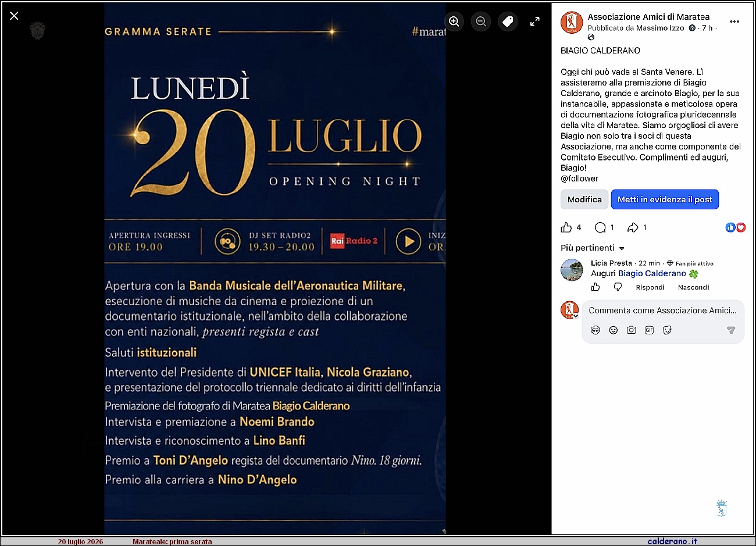
Task: View the post timestamp 7 h
Action: (x=707, y=28)
